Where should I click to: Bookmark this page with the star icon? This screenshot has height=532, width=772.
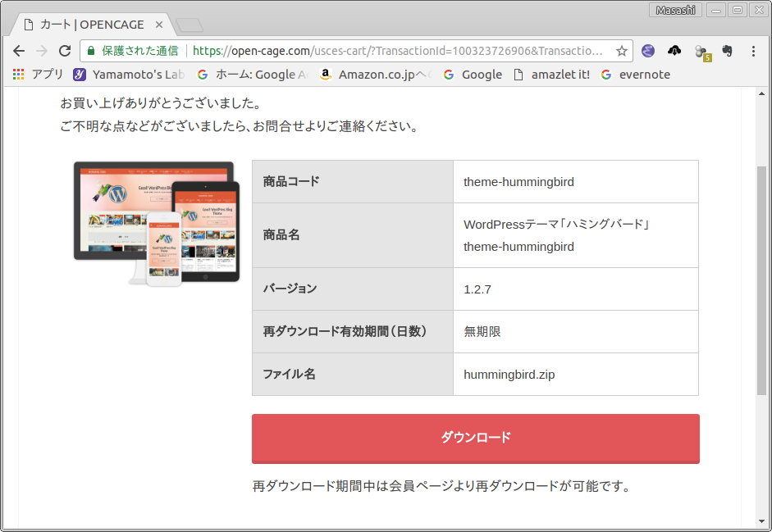coord(622,51)
